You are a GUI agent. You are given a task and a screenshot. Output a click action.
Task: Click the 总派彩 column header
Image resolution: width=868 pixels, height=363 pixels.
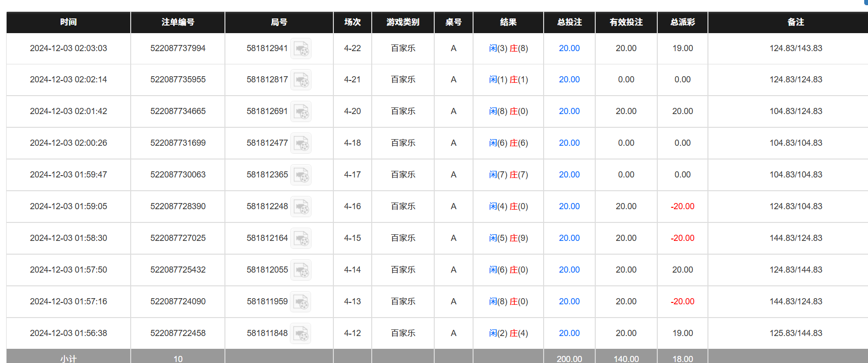point(682,22)
